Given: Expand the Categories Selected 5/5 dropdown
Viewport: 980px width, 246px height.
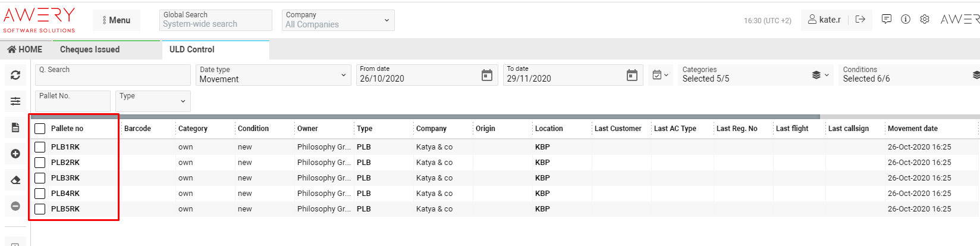Looking at the screenshot, I should (x=755, y=75).
